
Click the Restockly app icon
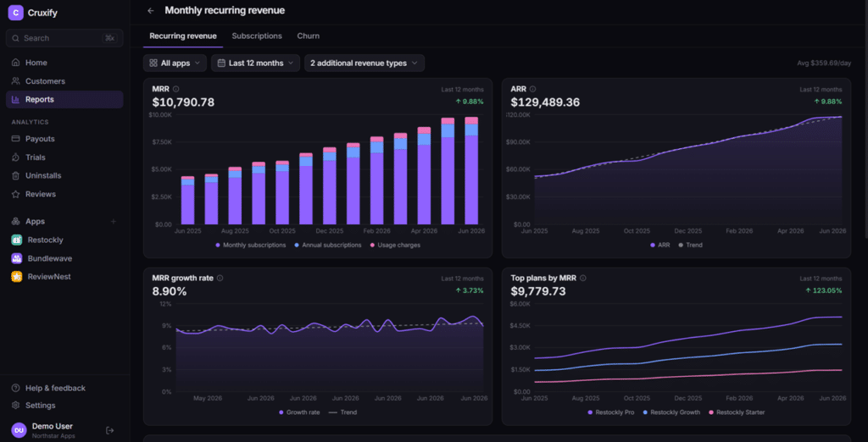coord(17,240)
